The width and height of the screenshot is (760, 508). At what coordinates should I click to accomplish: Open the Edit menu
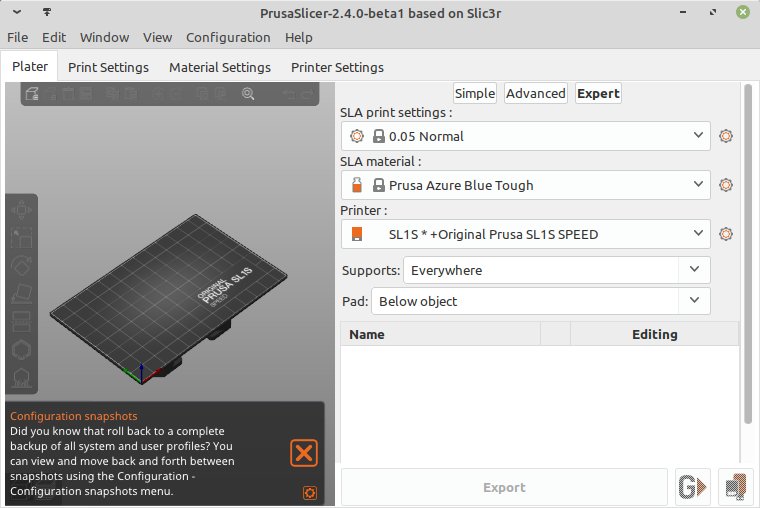click(54, 37)
